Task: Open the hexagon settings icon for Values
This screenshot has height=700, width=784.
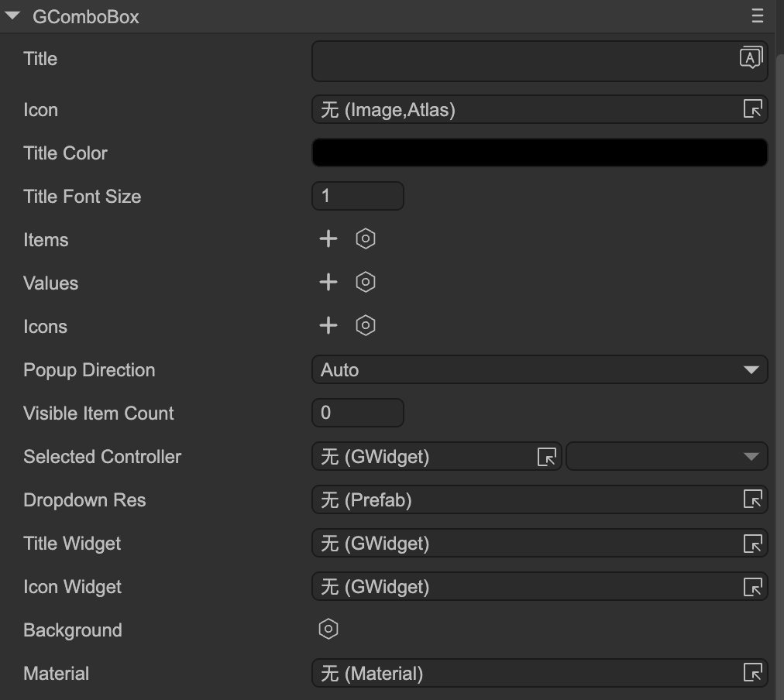Action: (366, 282)
